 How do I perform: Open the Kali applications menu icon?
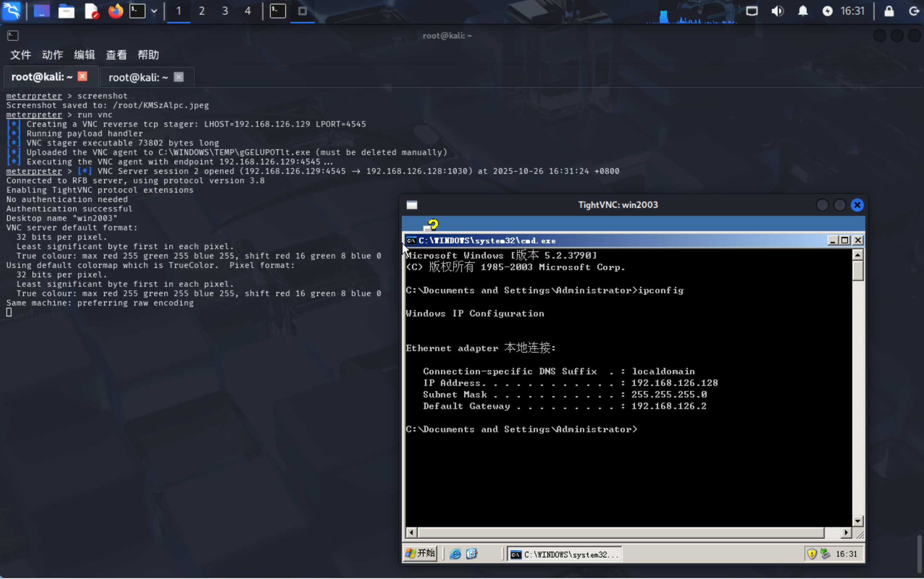click(11, 11)
